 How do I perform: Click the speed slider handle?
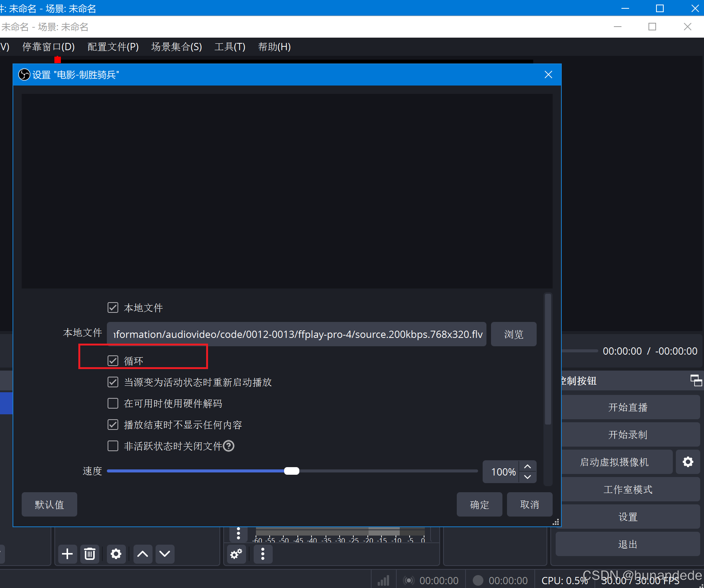point(292,471)
